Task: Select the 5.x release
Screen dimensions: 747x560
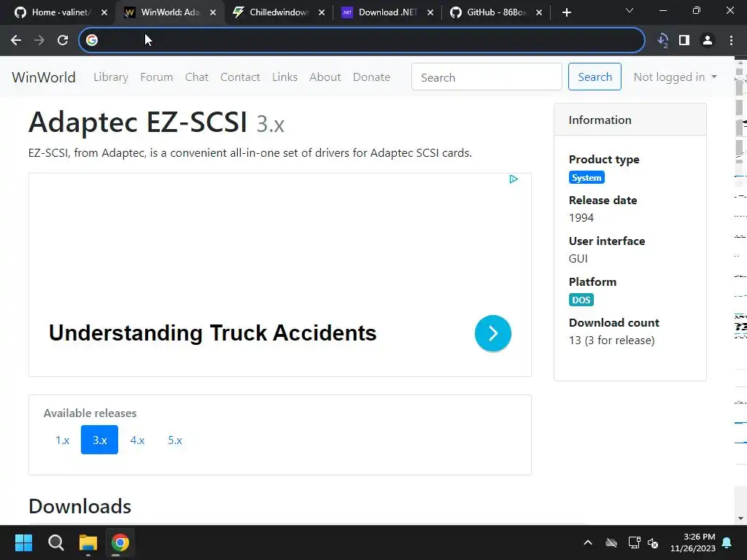Action: [x=175, y=440]
